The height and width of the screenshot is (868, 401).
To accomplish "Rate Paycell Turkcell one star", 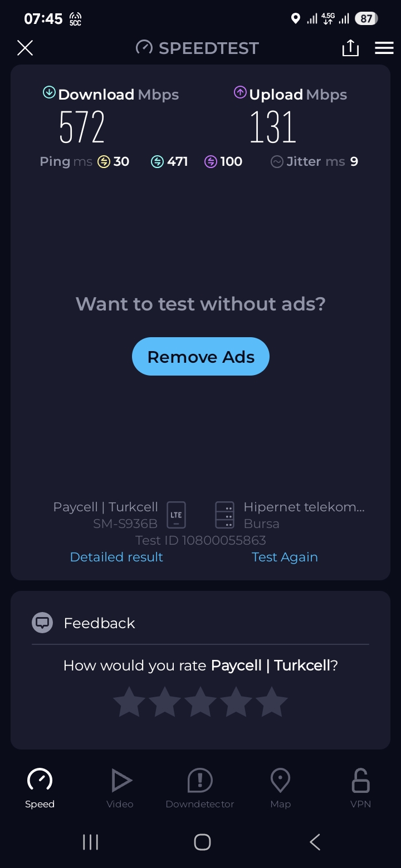I will [x=129, y=702].
